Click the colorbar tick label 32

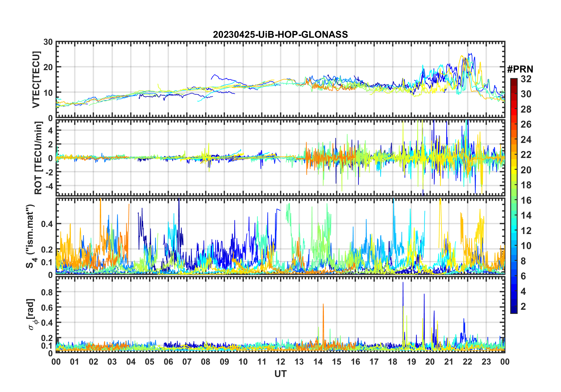pos(526,79)
